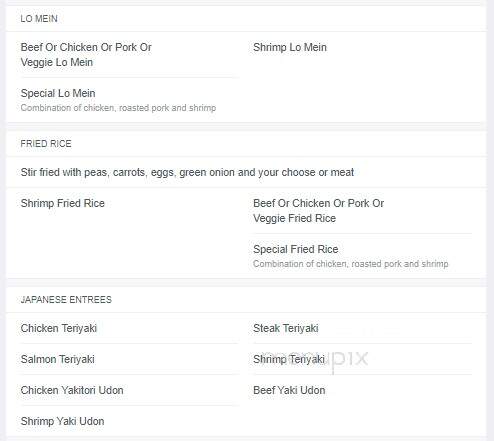Choose Shrimp Lo Mein item

pyautogui.click(x=290, y=47)
